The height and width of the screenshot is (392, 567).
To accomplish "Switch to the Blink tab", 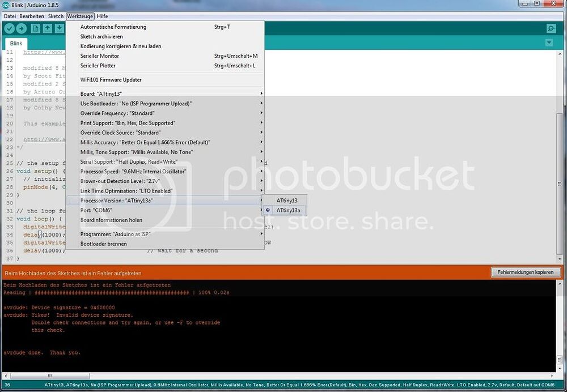I will (x=15, y=43).
